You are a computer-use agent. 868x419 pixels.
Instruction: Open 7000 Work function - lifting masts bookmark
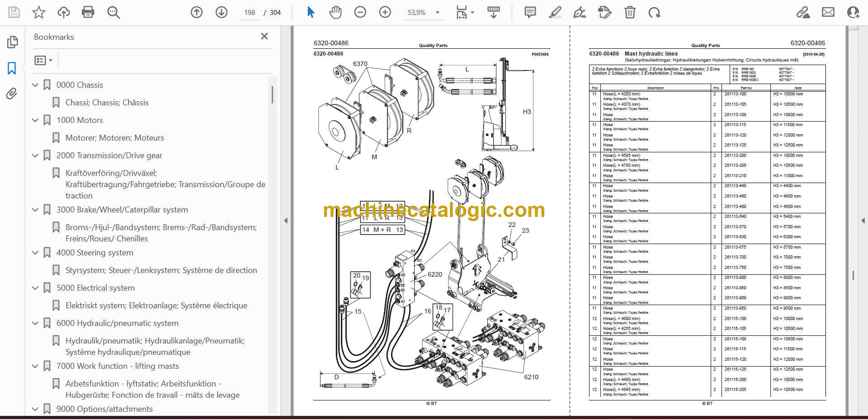(118, 366)
